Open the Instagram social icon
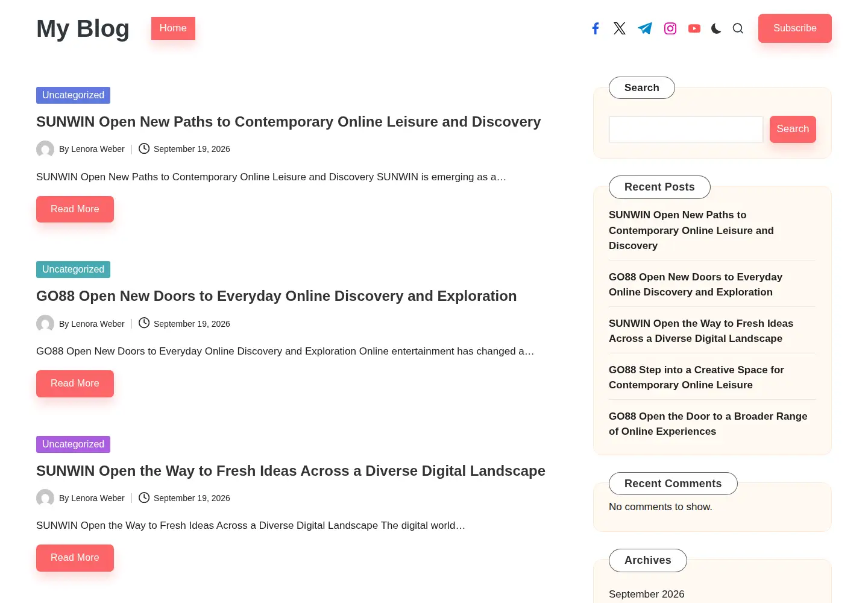The height and width of the screenshot is (603, 868). click(670, 28)
